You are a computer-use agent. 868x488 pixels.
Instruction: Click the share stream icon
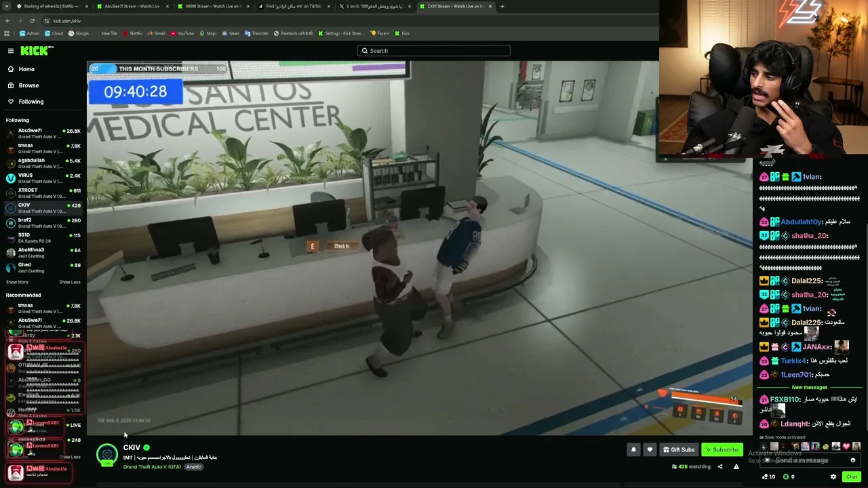coord(720,466)
